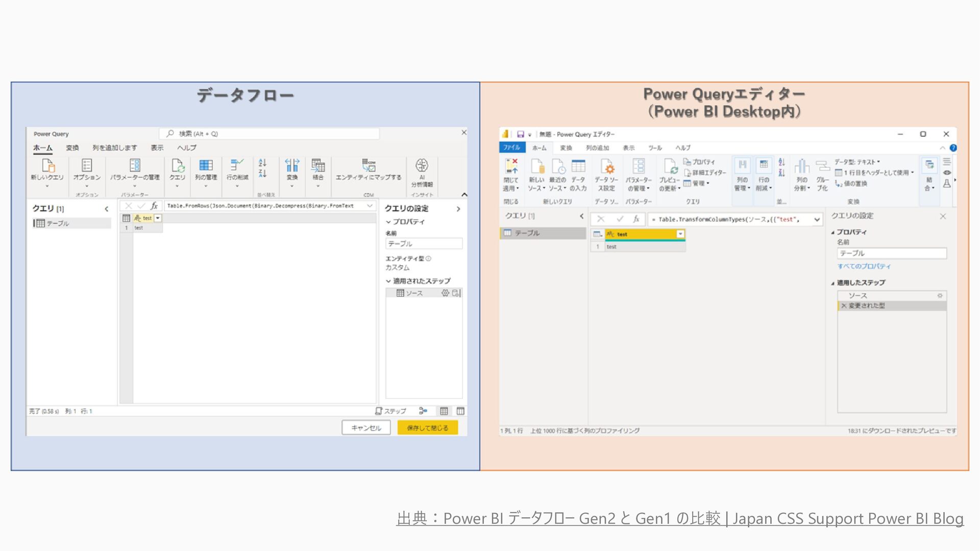Open データ型: テキスト dropdown in Desktop editor
The image size is (980, 551).
coord(857,162)
